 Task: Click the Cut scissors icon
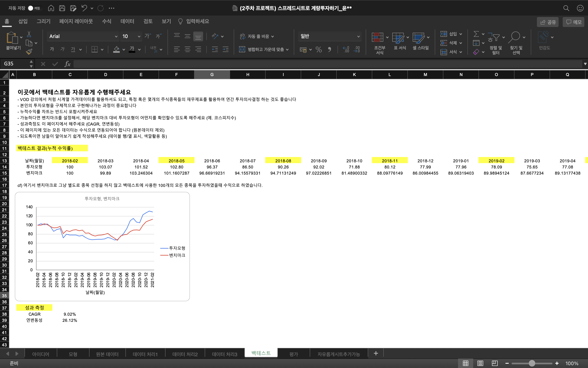click(x=29, y=34)
